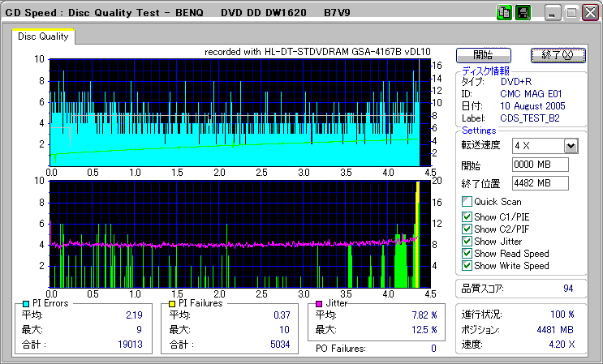Click the yellow PI Failures legend swatch
The width and height of the screenshot is (603, 364).
pyautogui.click(x=172, y=303)
